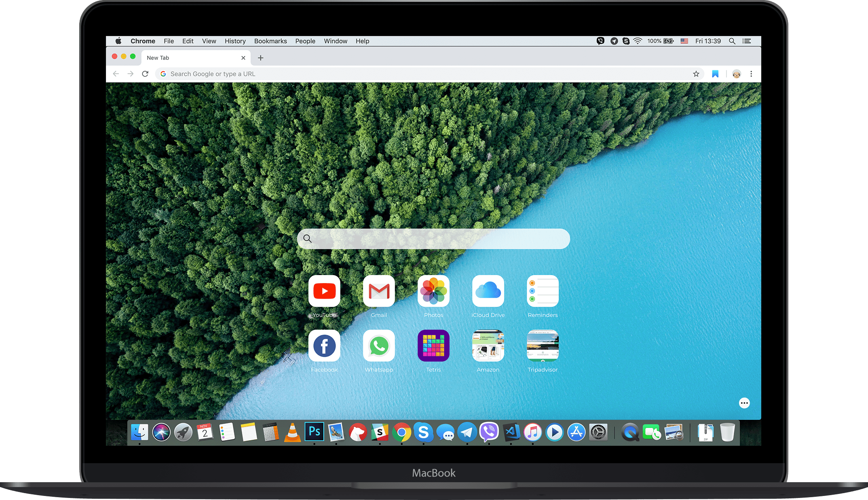Viewport: 868px width, 500px height.
Task: Open a new tab with plus button
Action: click(x=261, y=58)
